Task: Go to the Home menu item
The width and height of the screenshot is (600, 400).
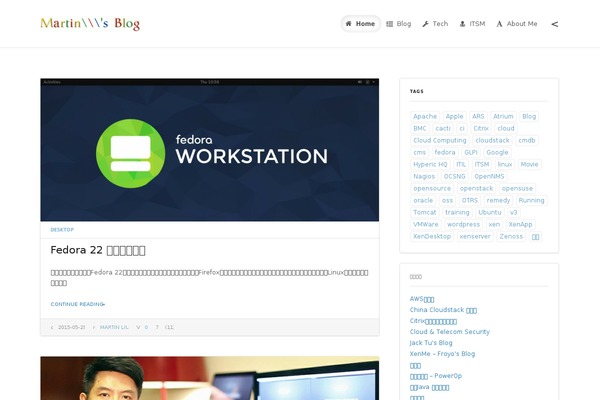Action: coord(360,24)
